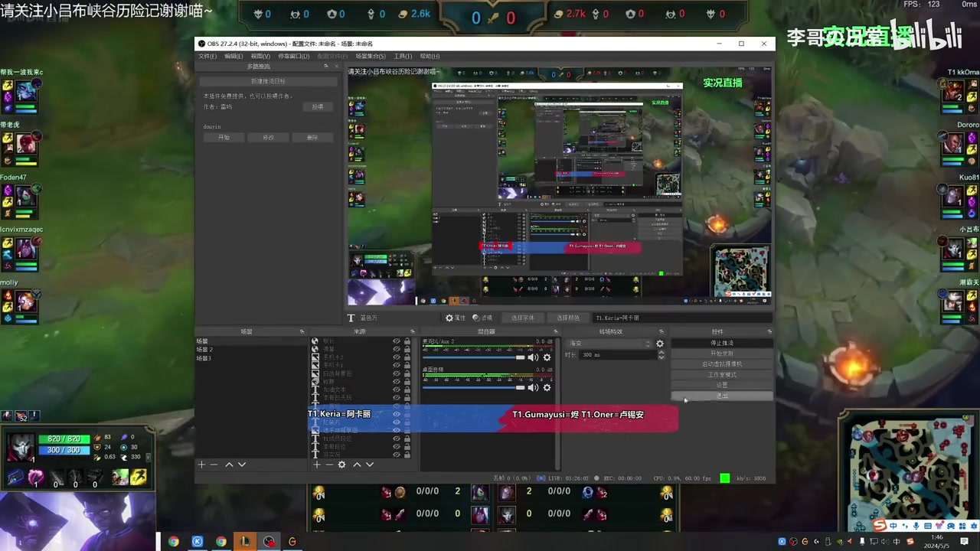
Task: Float the 转场特效 dock panel
Action: tap(661, 331)
